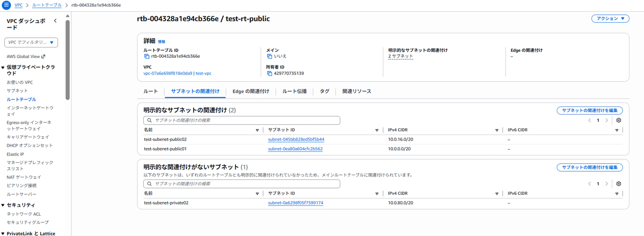644x236 pixels.
Task: Select the 10.0.80.0/20 CIDR cell
Action: click(x=400, y=203)
